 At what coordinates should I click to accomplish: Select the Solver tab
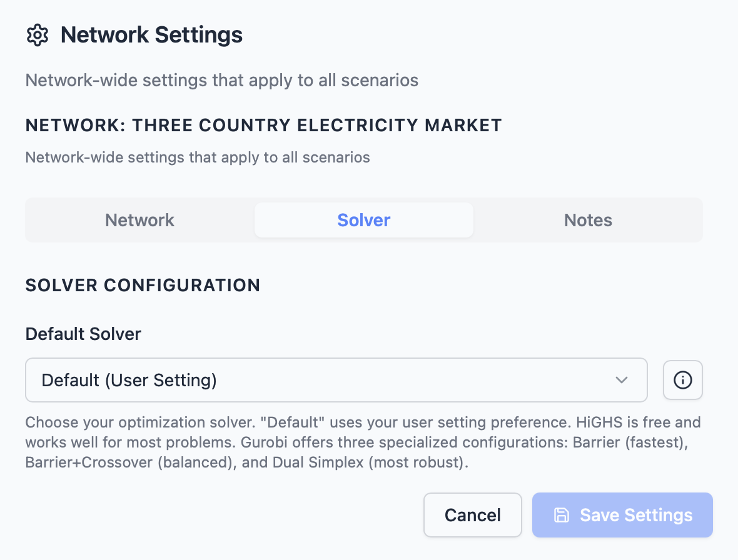[363, 220]
